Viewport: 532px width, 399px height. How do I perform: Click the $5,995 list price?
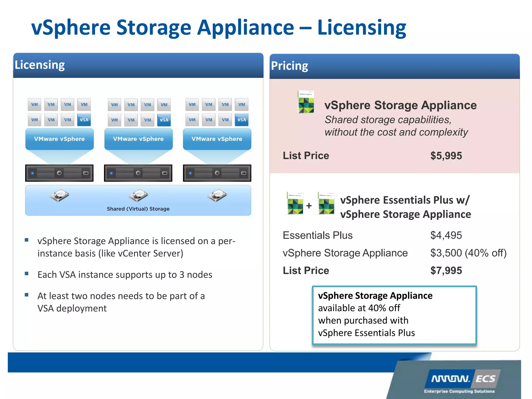point(446,156)
